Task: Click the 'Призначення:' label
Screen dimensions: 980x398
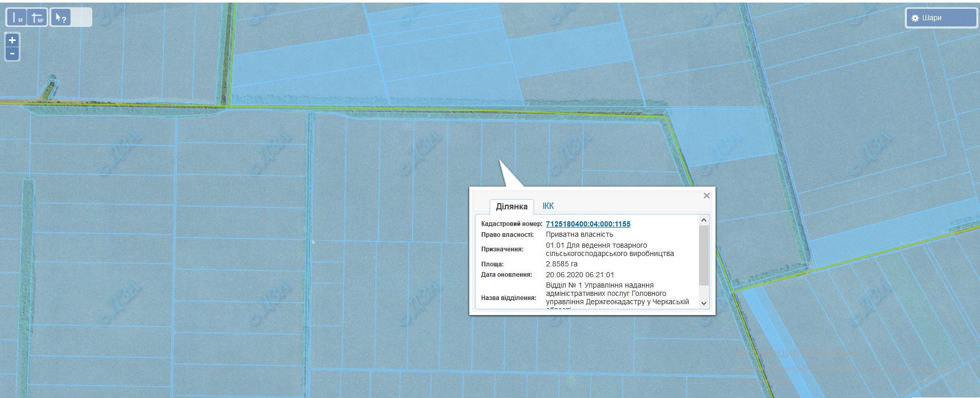Action: [x=502, y=249]
